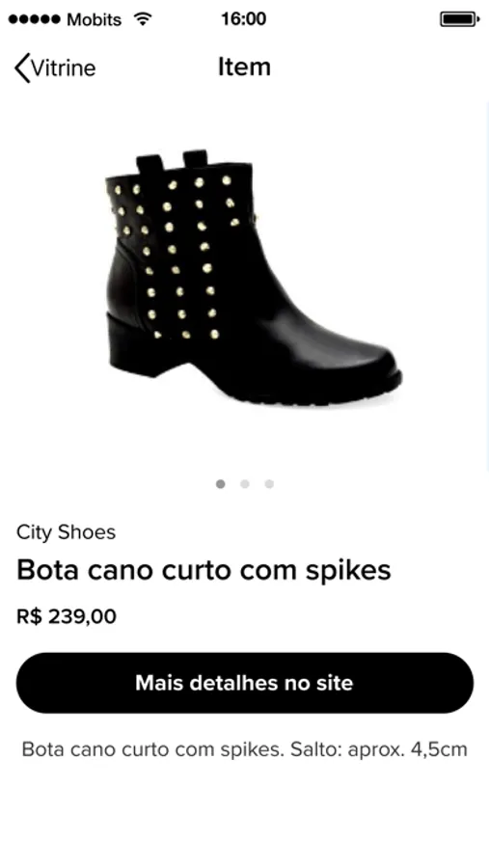
Task: Tap the Item navigation title
Action: click(x=244, y=67)
